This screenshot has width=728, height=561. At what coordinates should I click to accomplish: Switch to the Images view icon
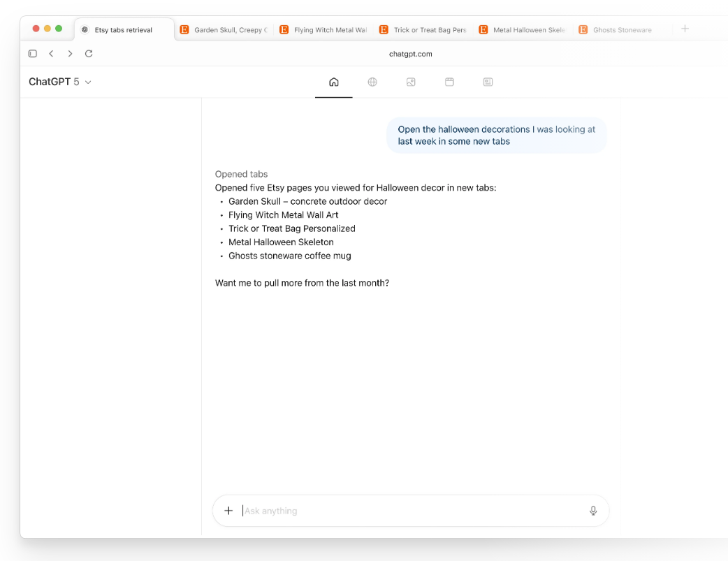coord(410,82)
